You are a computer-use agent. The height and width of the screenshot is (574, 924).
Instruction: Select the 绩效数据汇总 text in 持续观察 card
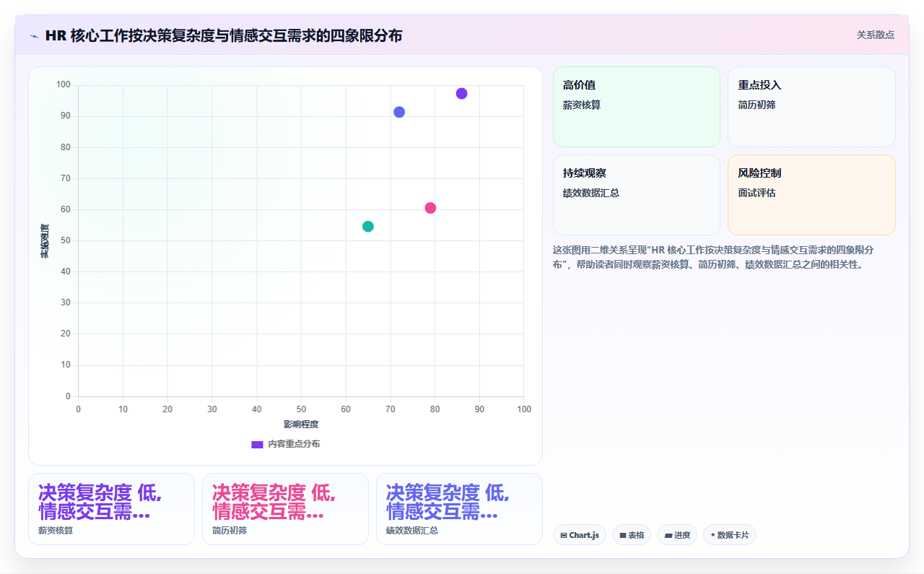[x=591, y=193]
